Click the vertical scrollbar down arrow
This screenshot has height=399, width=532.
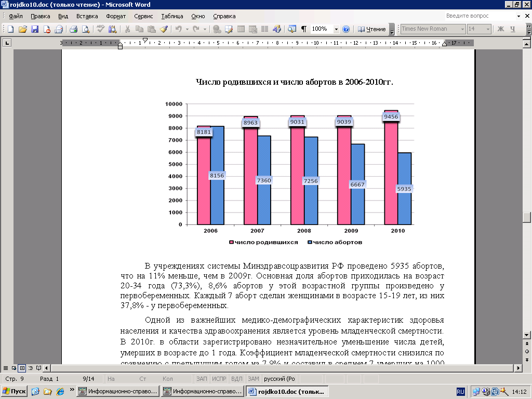pyautogui.click(x=527, y=335)
